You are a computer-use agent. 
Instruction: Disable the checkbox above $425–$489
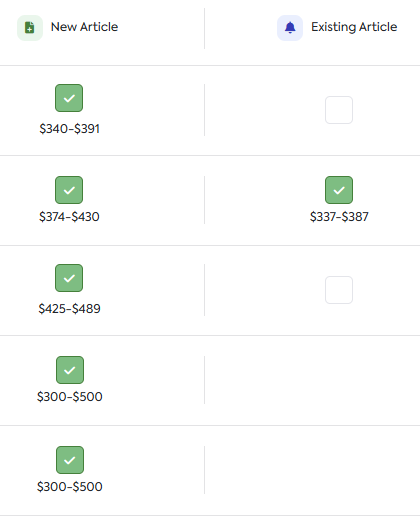coord(69,278)
